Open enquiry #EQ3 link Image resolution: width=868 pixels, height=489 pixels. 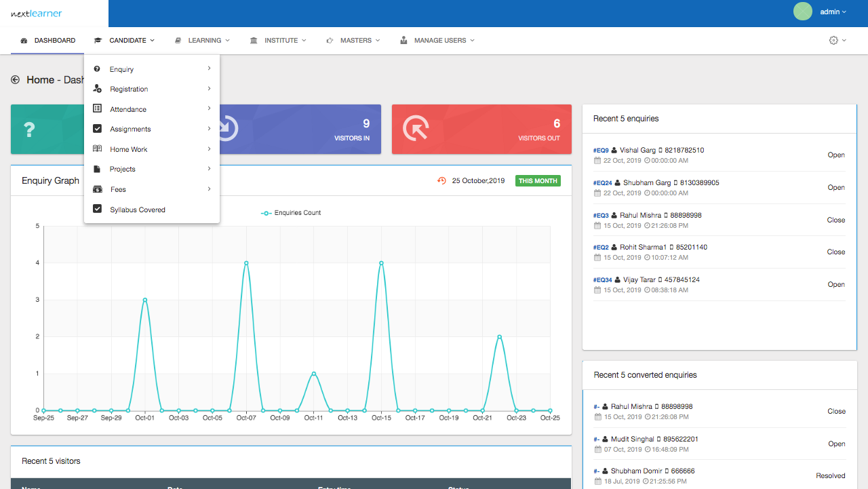pos(601,216)
